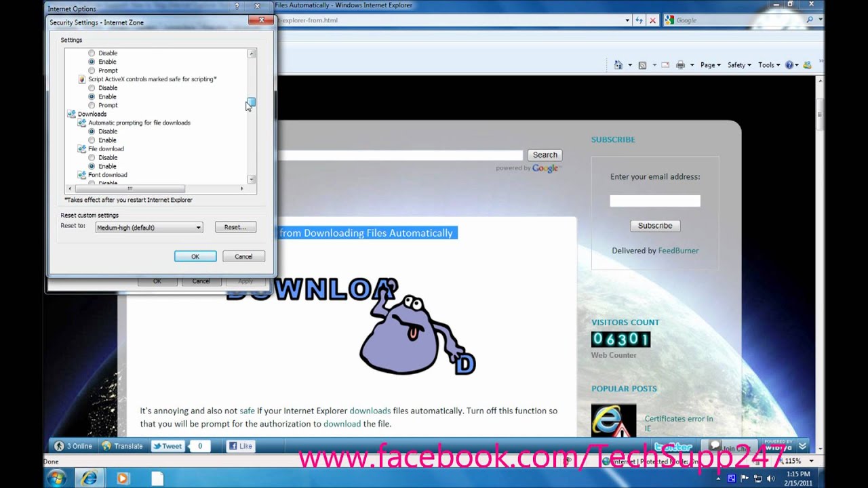Click the File download setting row
Image resolution: width=868 pixels, height=488 pixels.
point(106,149)
